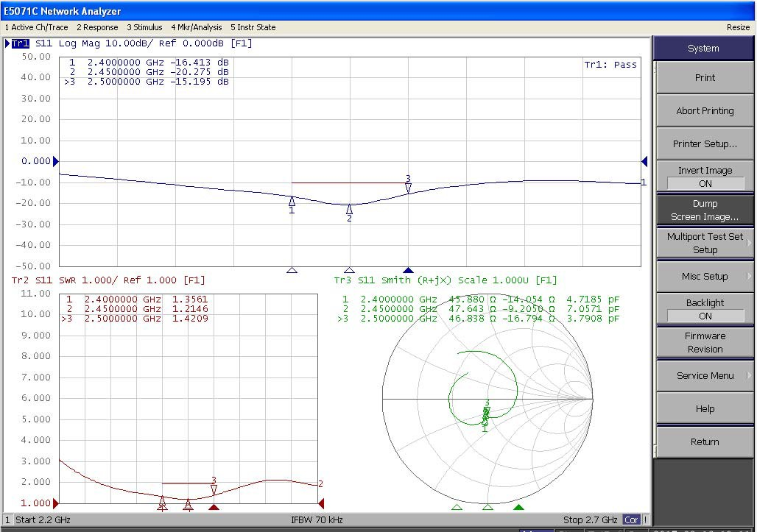Open the Response menu

[x=97, y=27]
